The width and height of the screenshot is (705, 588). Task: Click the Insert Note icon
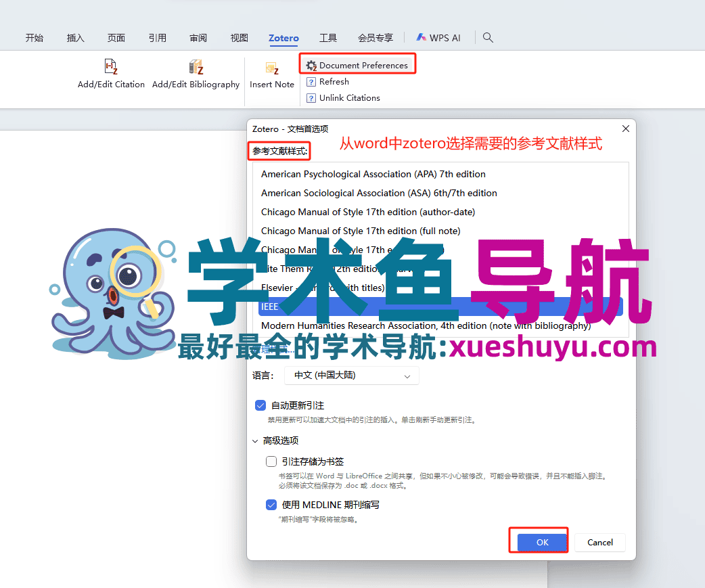pyautogui.click(x=271, y=68)
